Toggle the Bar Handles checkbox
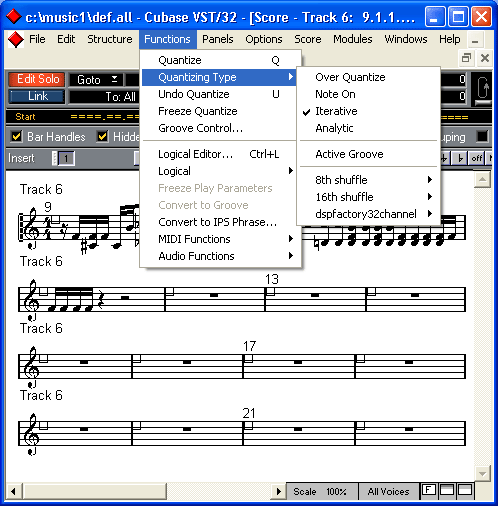 (16, 137)
